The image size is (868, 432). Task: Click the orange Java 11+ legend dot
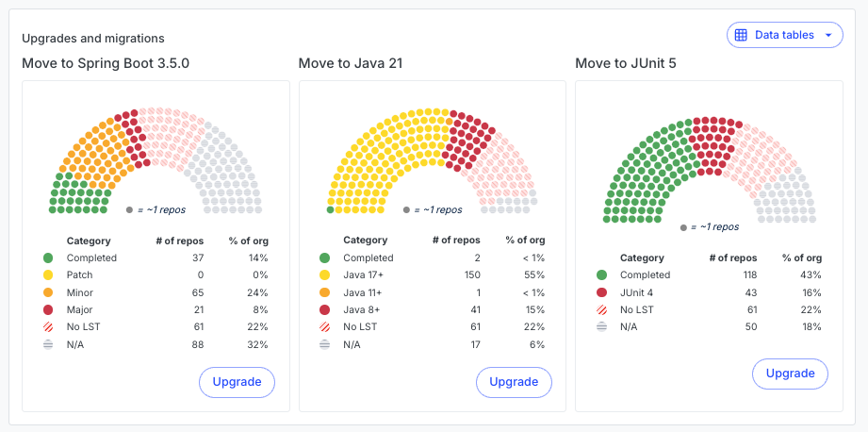click(325, 292)
